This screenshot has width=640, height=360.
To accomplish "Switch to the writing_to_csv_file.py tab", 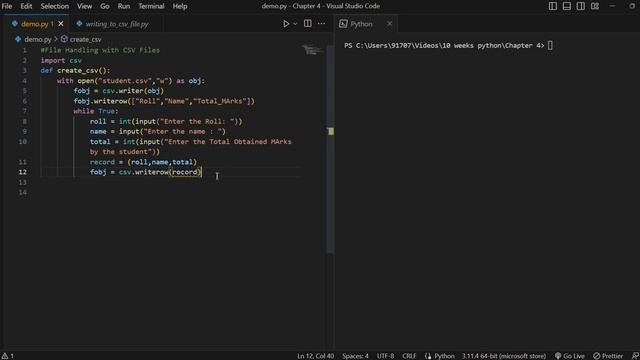I will point(117,24).
